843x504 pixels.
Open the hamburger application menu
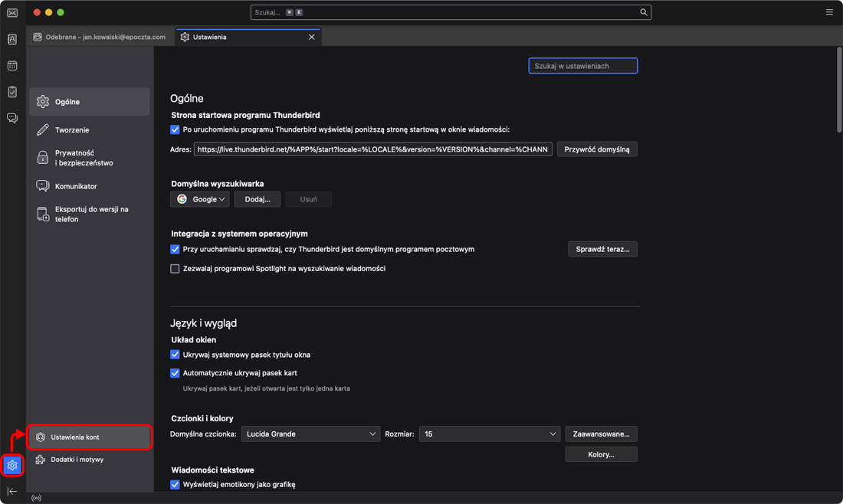tap(829, 12)
